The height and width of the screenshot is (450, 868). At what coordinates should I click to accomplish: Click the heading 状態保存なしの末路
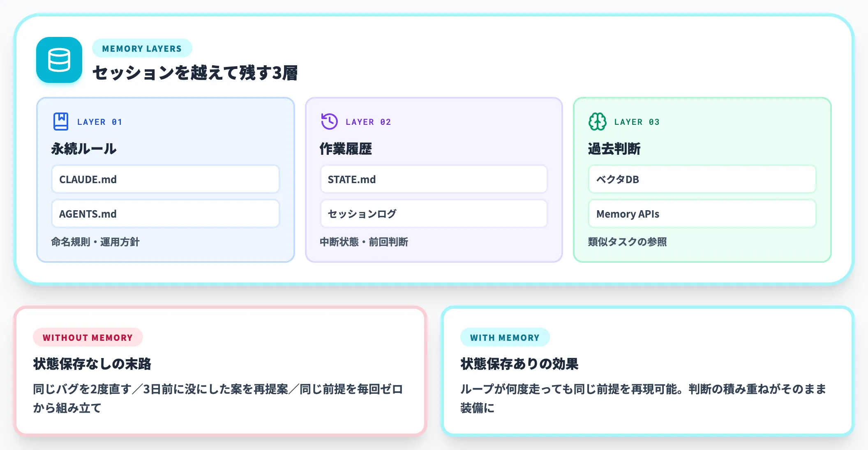[92, 364]
